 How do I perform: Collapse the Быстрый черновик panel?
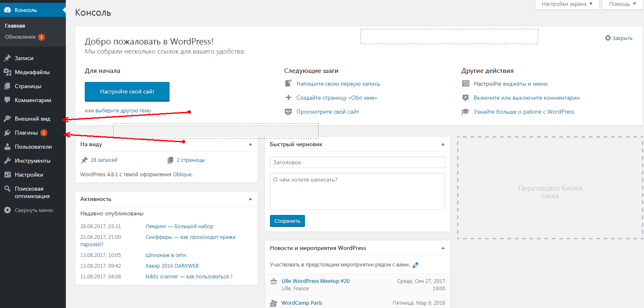coord(443,145)
